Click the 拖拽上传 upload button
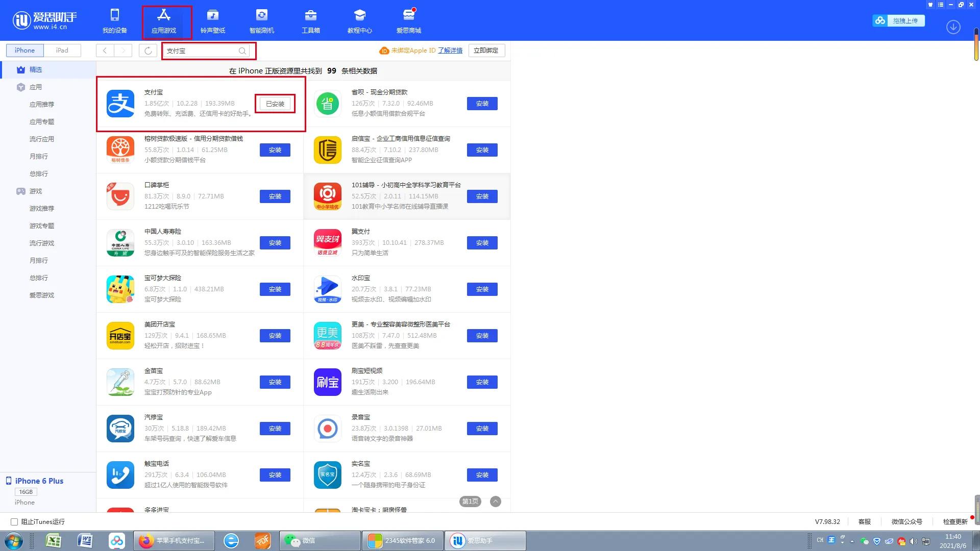The width and height of the screenshot is (980, 551). (x=899, y=20)
